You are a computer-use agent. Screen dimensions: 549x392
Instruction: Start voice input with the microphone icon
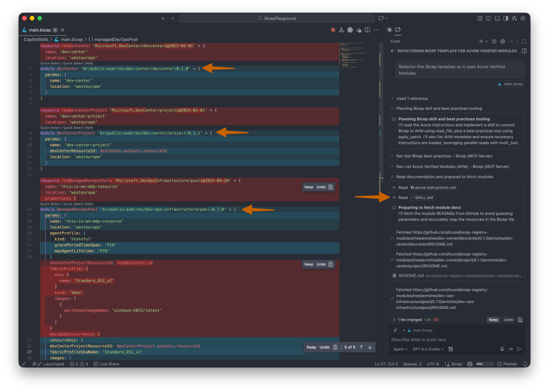(502, 349)
